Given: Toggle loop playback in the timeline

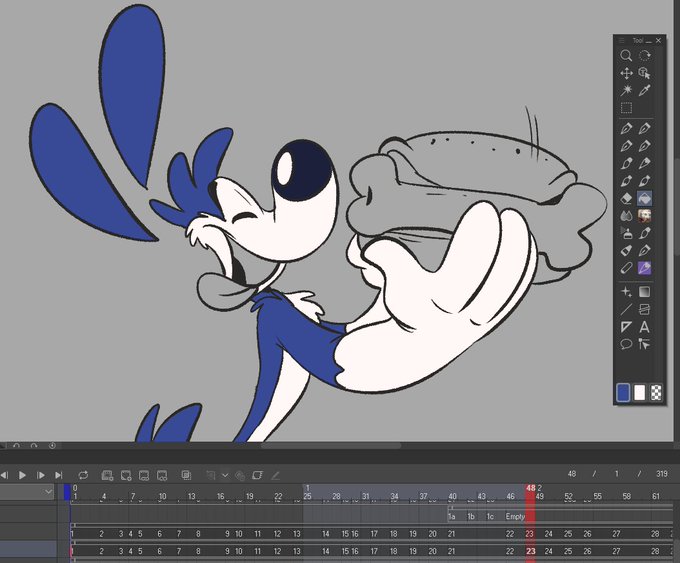Looking at the screenshot, I should click(x=83, y=475).
